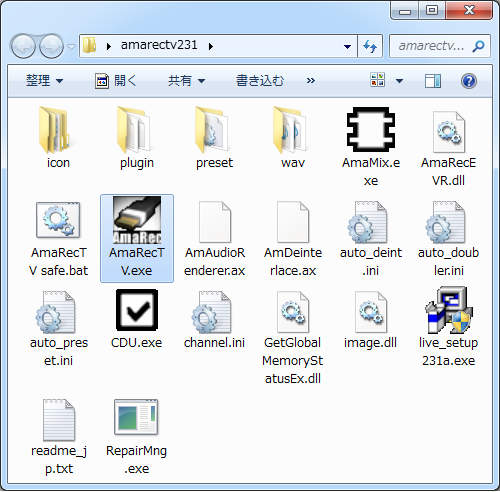Expand the root breadcrumb arrow before amarectv231
The image size is (500, 492).
tap(109, 46)
